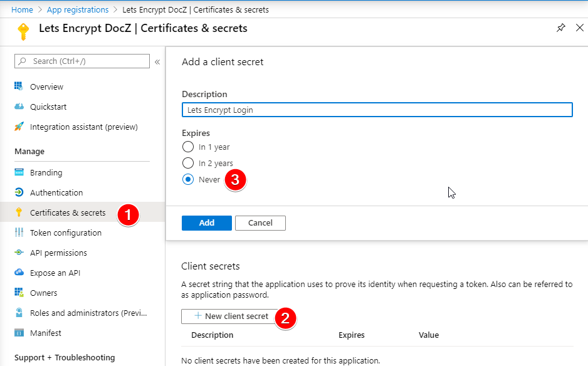Select the "In 1 year" expiry option
Screen dimensions: 588x366
pyautogui.click(x=188, y=147)
